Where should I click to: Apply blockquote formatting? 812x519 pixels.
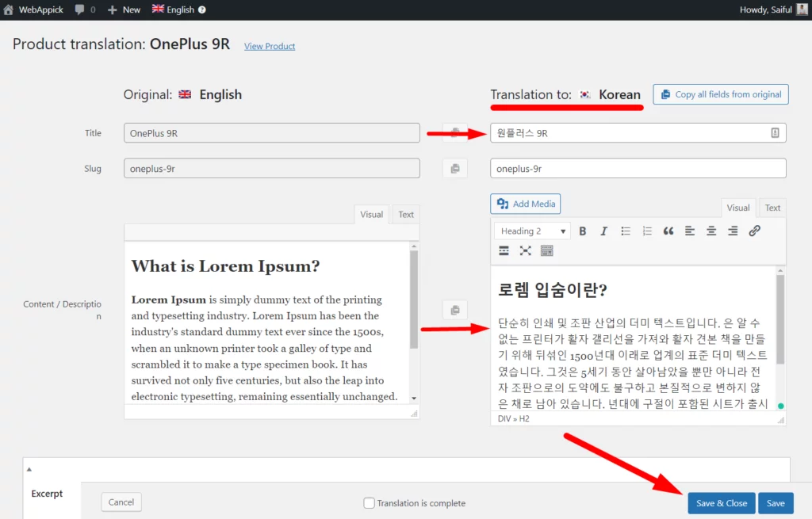(668, 231)
